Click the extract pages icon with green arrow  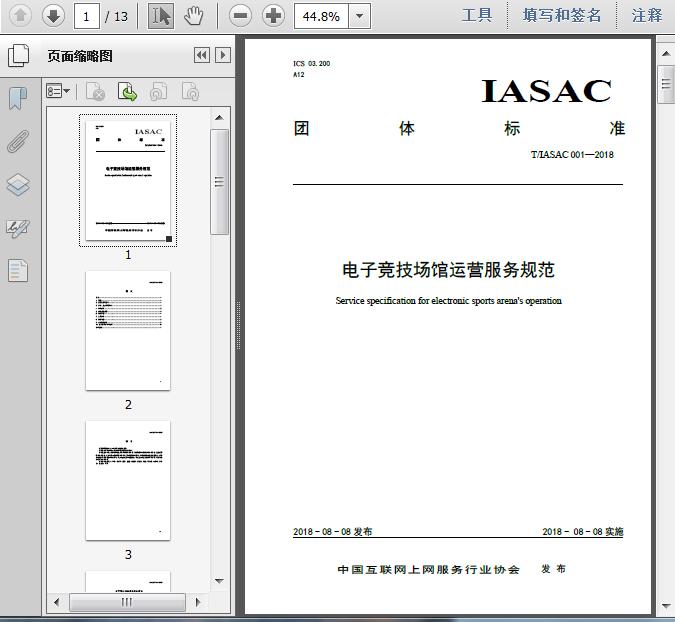pos(127,91)
